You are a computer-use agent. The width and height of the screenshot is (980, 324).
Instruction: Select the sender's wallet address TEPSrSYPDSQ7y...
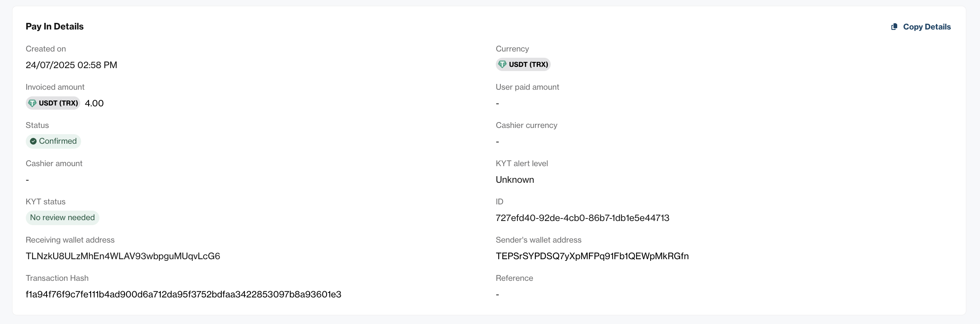tap(592, 256)
